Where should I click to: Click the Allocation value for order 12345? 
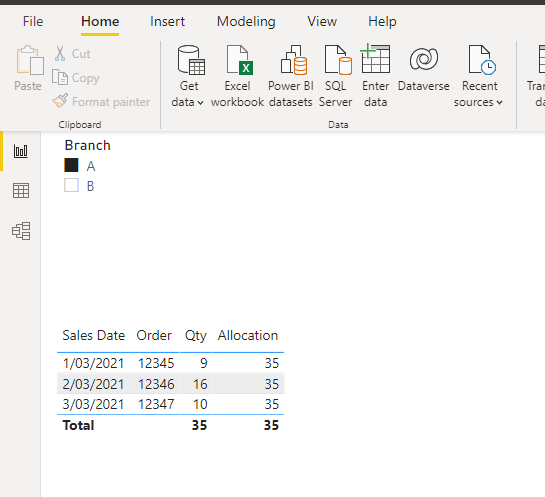(x=272, y=363)
